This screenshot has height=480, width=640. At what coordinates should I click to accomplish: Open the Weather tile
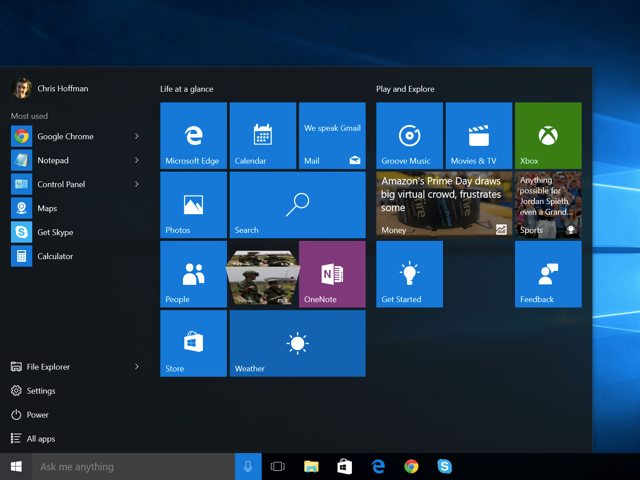pos(298,343)
